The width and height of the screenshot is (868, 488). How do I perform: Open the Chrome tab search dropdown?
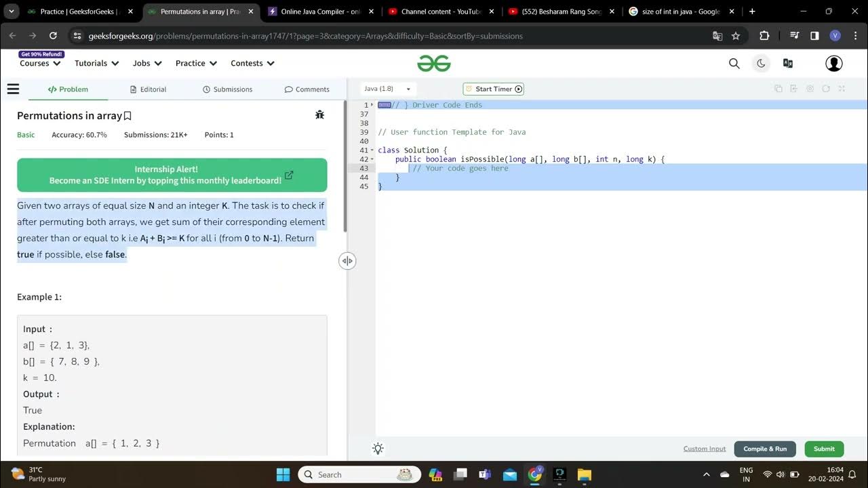click(12, 12)
